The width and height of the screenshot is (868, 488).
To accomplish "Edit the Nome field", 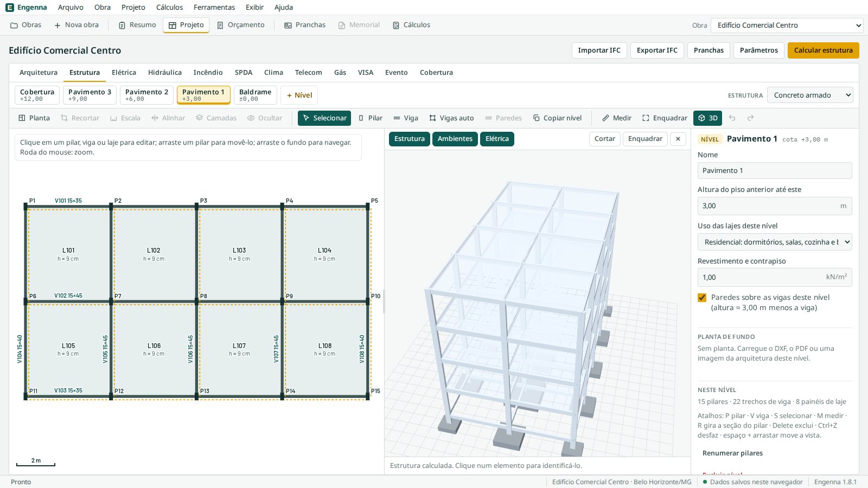I will [775, 171].
